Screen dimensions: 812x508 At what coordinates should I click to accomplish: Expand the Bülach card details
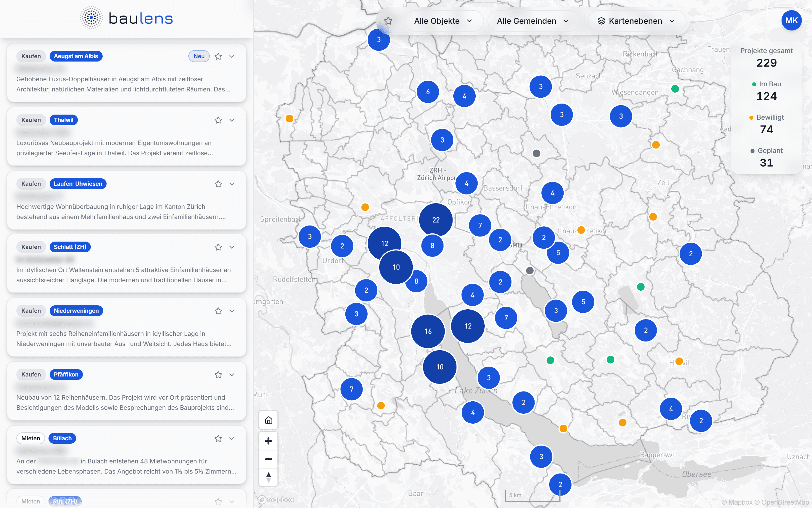[x=232, y=439]
